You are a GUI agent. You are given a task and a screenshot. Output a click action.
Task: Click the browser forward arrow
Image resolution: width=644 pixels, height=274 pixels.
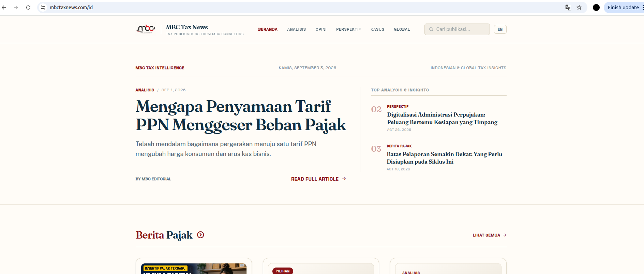(x=16, y=7)
